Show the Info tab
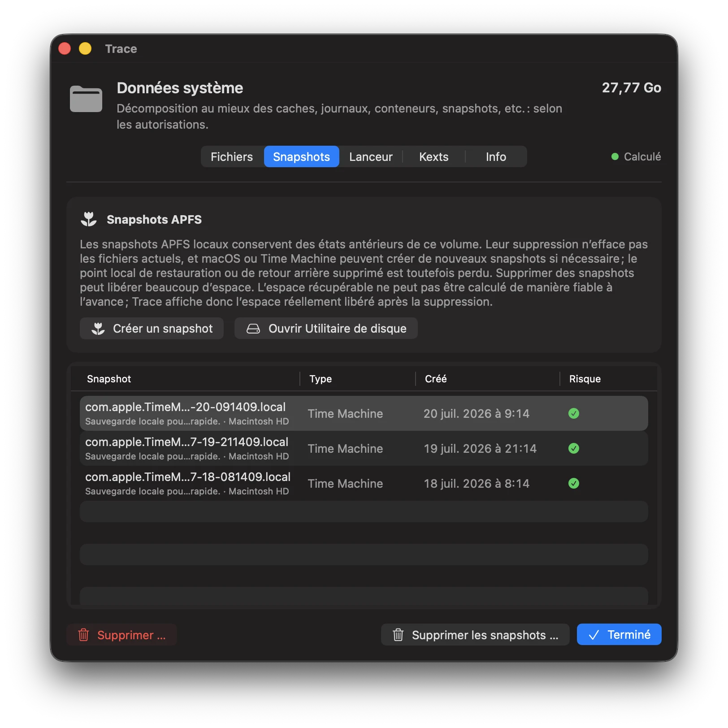 tap(496, 156)
